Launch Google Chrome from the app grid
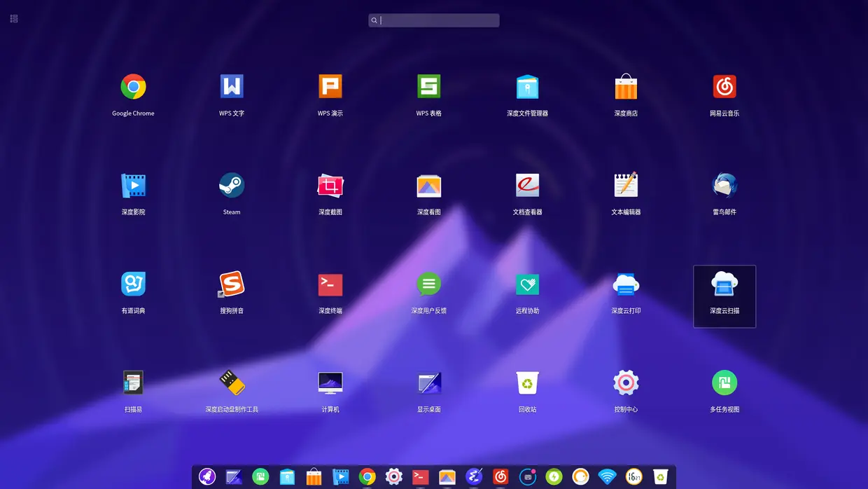 pos(133,87)
